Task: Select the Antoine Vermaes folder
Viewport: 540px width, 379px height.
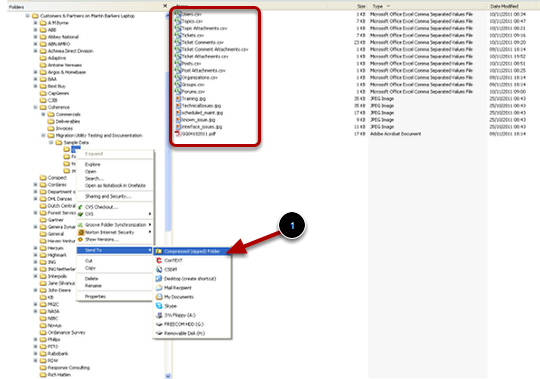Action: [65, 65]
